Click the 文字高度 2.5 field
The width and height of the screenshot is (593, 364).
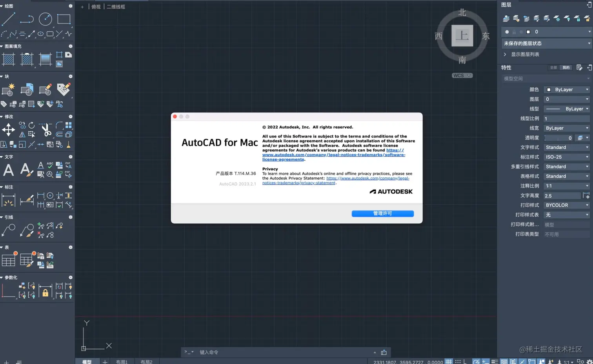pyautogui.click(x=562, y=196)
